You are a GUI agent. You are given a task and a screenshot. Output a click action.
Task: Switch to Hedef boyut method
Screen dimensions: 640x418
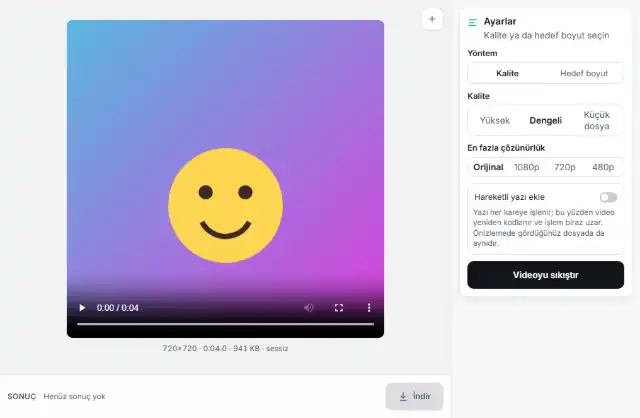pyautogui.click(x=584, y=73)
